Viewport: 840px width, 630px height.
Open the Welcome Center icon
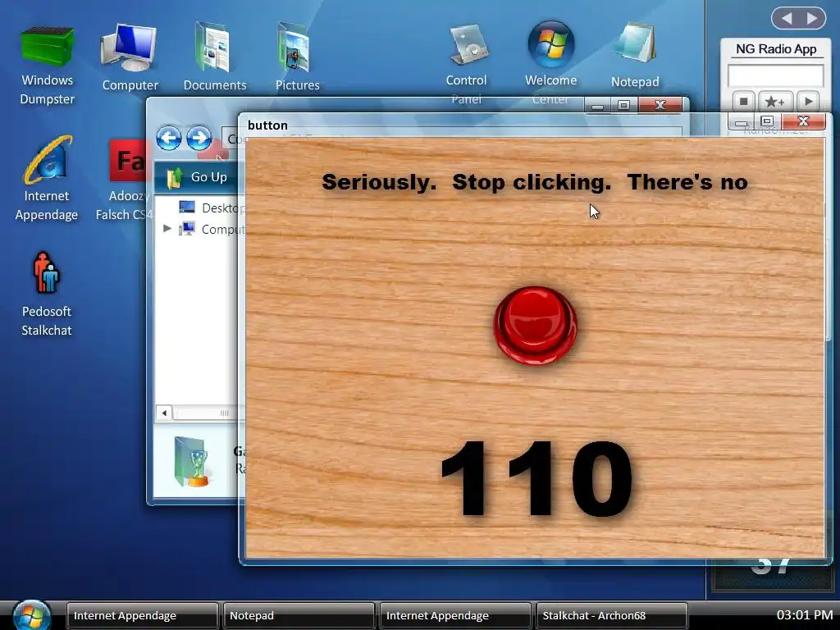(x=550, y=62)
